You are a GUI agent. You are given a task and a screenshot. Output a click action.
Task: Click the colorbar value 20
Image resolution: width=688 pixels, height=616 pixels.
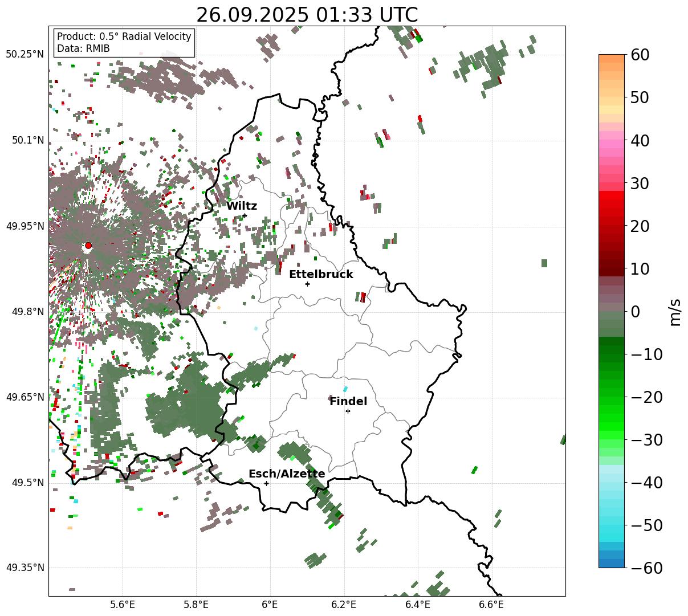[640, 226]
